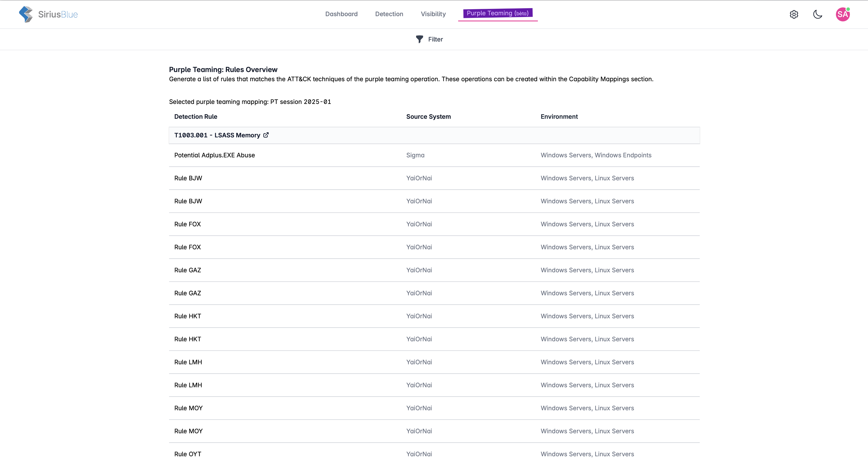This screenshot has width=868, height=458.
Task: Click the SiriusBlue brand name text
Action: pos(58,14)
